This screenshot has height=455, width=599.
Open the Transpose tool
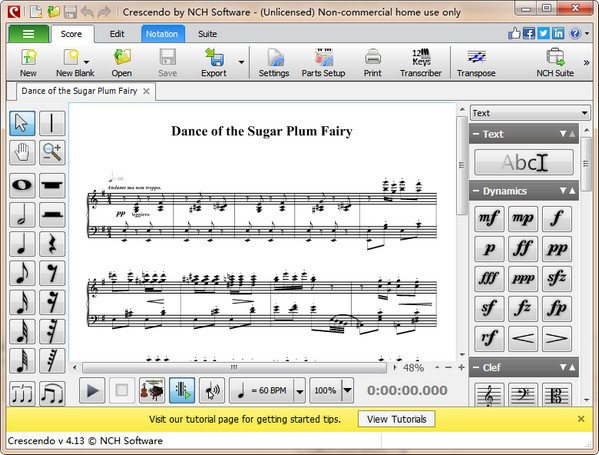[476, 63]
